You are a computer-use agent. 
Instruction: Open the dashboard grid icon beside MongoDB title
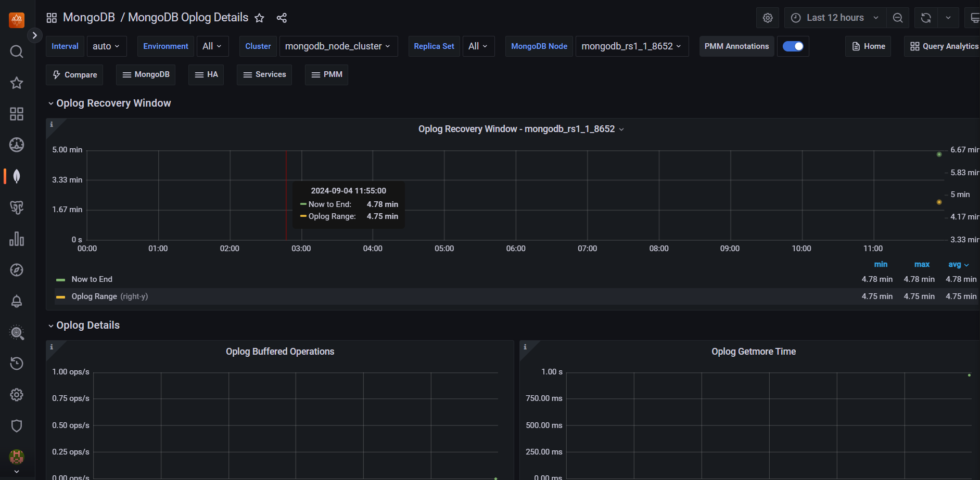tap(52, 18)
